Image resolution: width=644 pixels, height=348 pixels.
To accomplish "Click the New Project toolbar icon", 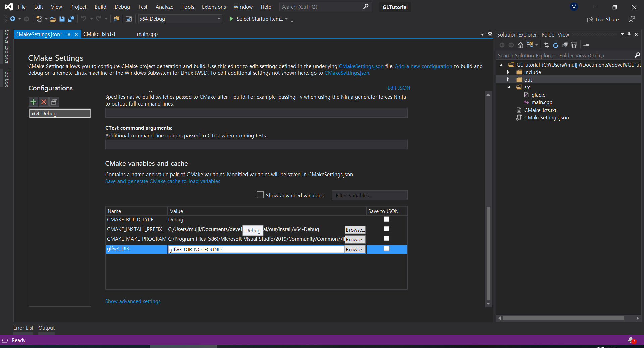I will point(39,19).
